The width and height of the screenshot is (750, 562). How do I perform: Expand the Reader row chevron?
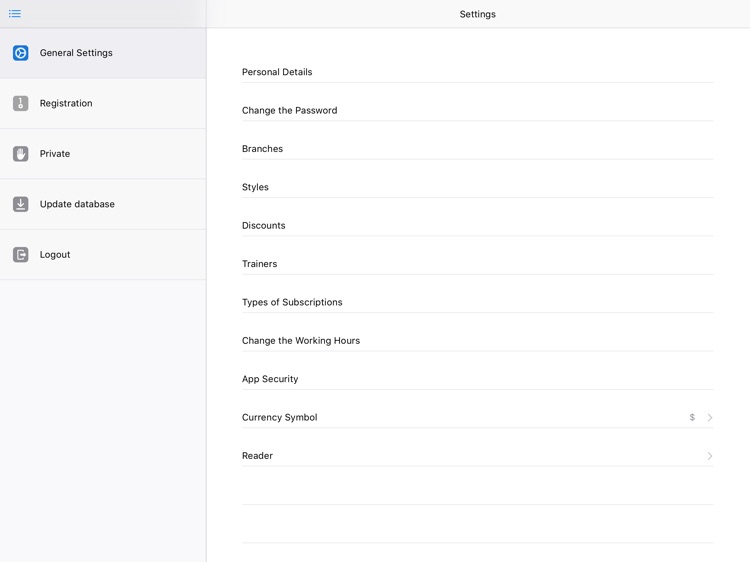tap(710, 456)
